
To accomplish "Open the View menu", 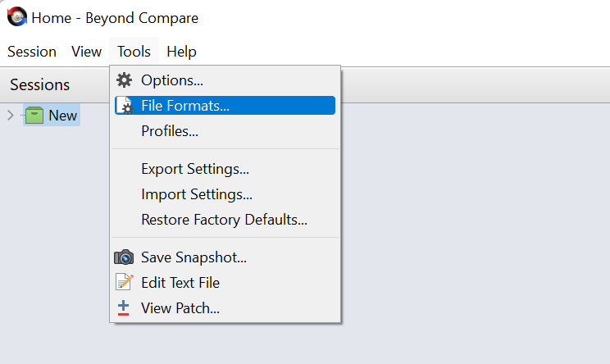I will coord(86,52).
